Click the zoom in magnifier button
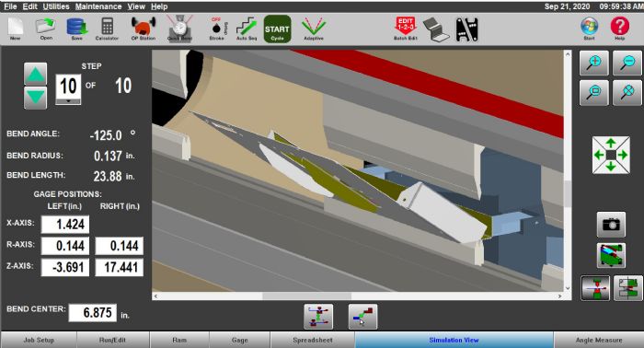644x348 pixels. point(594,63)
